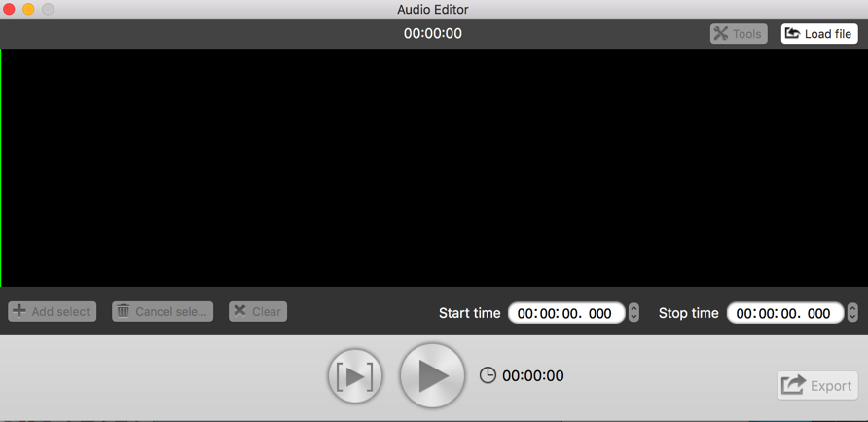Click the elapsed time readout beside the clock

click(533, 376)
